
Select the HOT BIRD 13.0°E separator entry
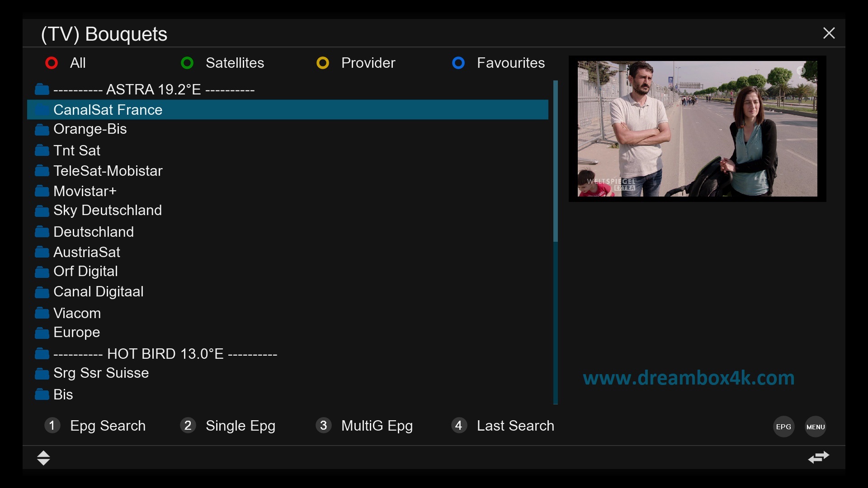pyautogui.click(x=288, y=353)
